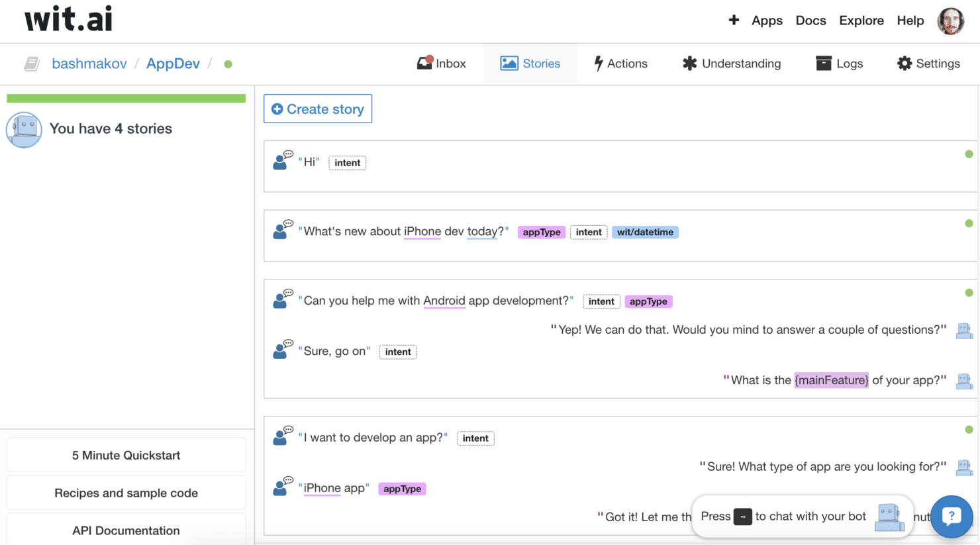Switch to the Understanding tab
Viewport: 980px width, 545px height.
point(732,64)
